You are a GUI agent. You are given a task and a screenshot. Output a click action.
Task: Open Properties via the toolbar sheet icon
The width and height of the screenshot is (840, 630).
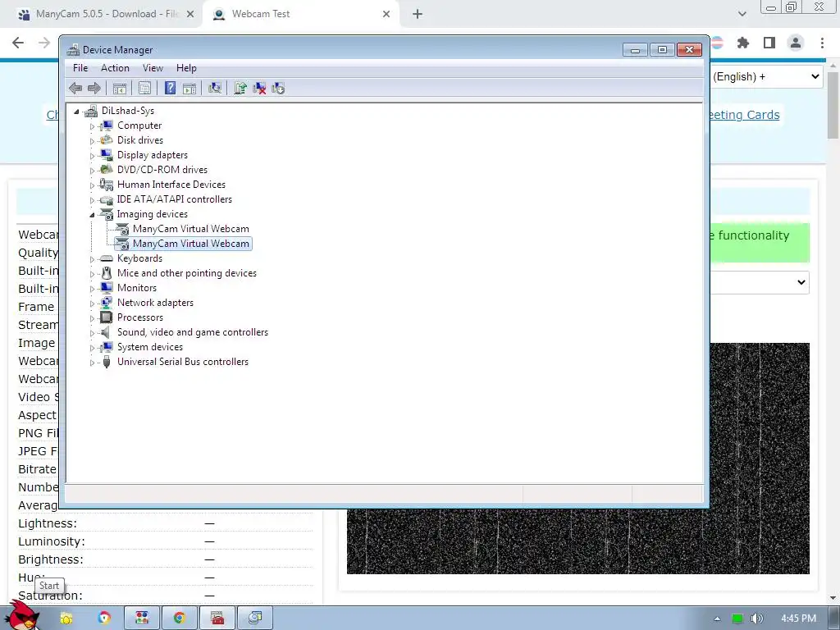[144, 89]
